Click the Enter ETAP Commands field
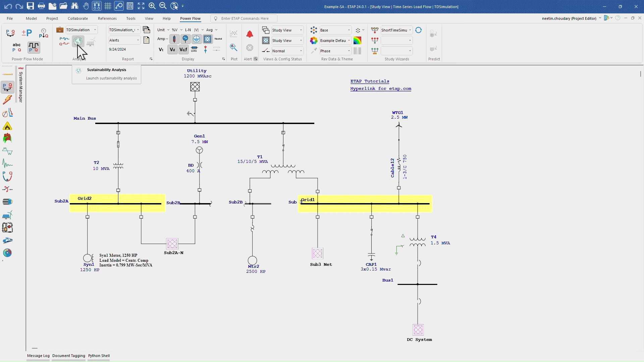 point(245,18)
